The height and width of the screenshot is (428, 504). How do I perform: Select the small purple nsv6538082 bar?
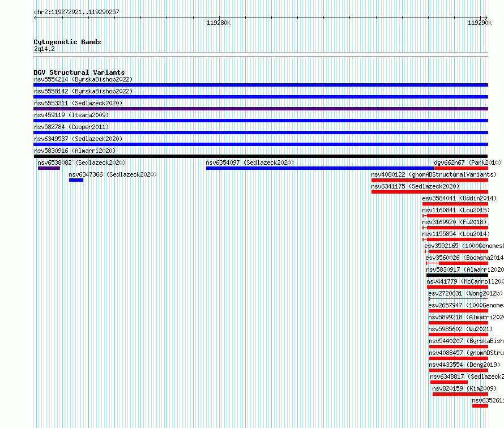click(49, 168)
